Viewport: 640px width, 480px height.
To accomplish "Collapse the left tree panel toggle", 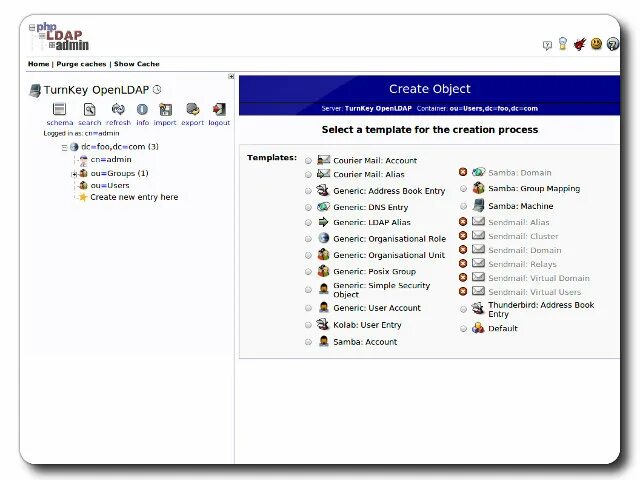I will coord(231,76).
